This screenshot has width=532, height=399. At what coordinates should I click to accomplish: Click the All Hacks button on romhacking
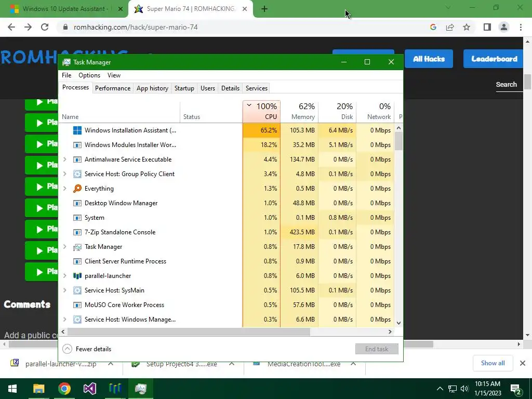(429, 59)
